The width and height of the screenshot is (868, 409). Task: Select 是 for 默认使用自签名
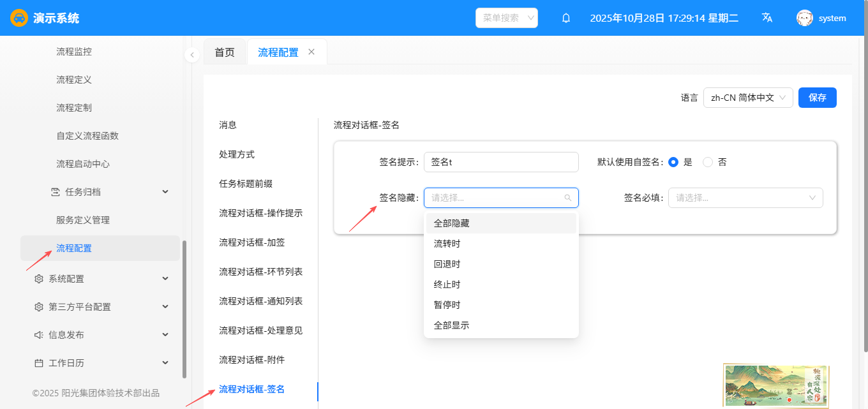coord(673,162)
